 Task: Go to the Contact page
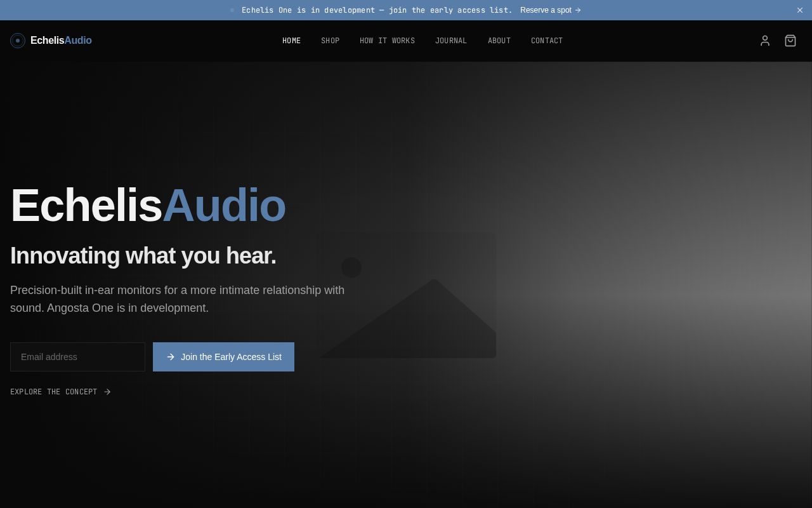point(547,41)
